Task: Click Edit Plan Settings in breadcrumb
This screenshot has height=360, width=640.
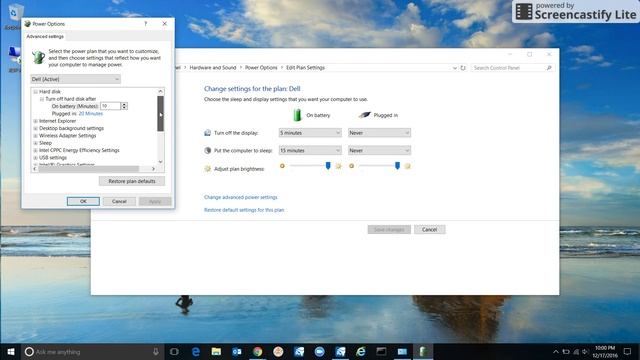Action: click(305, 68)
